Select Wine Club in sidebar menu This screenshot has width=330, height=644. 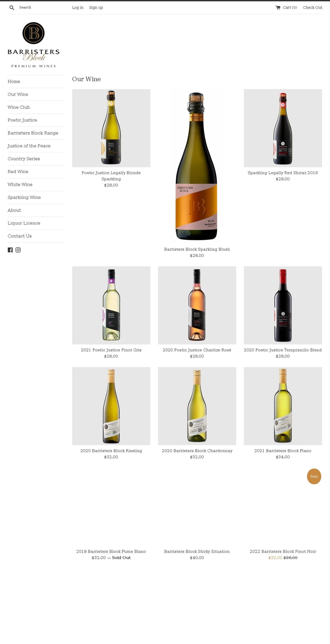19,107
